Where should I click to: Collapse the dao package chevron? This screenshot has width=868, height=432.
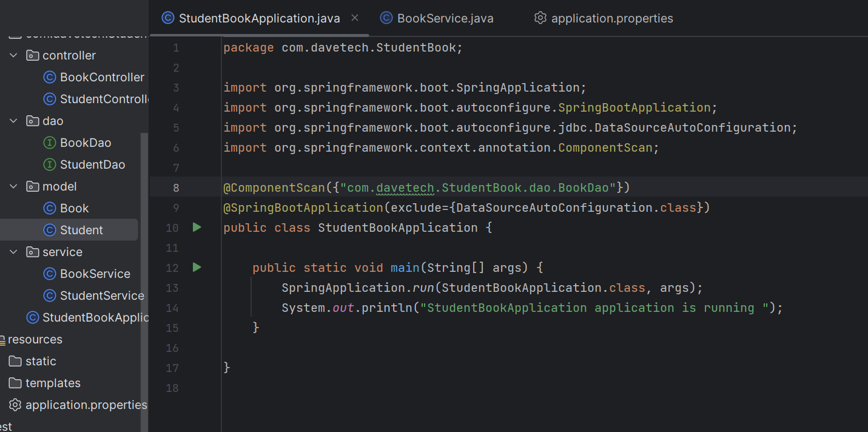[x=13, y=121]
